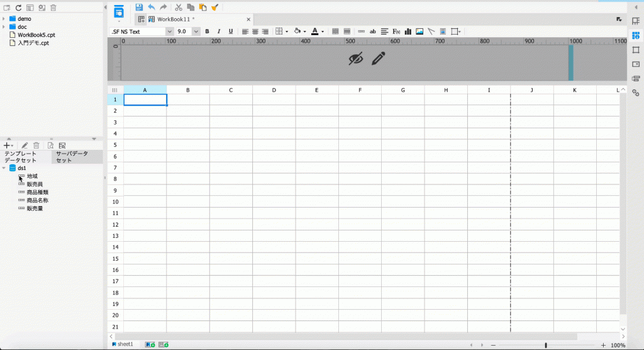Insert an image into the cell
This screenshot has height=350, width=644.
coord(419,31)
